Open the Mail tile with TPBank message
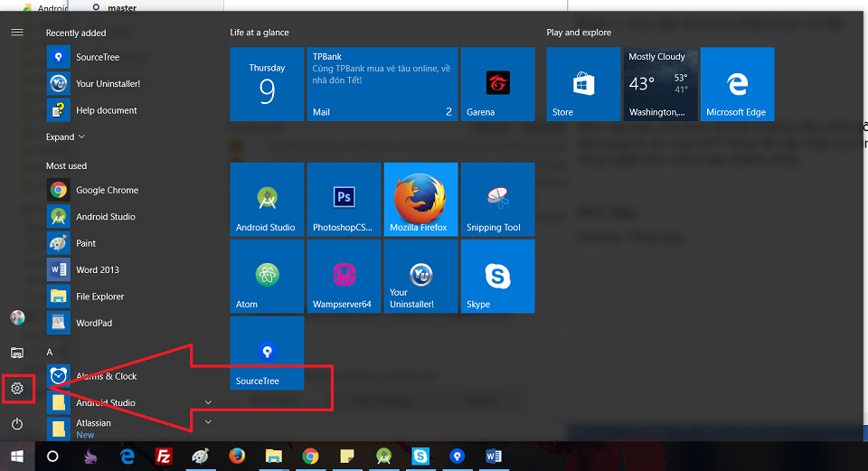 point(382,84)
